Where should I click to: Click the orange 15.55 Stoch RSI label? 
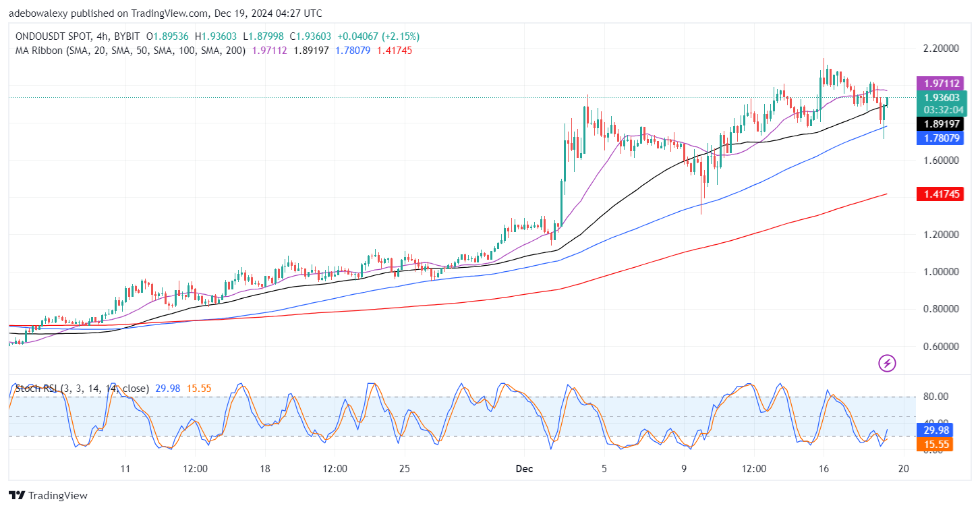click(933, 445)
